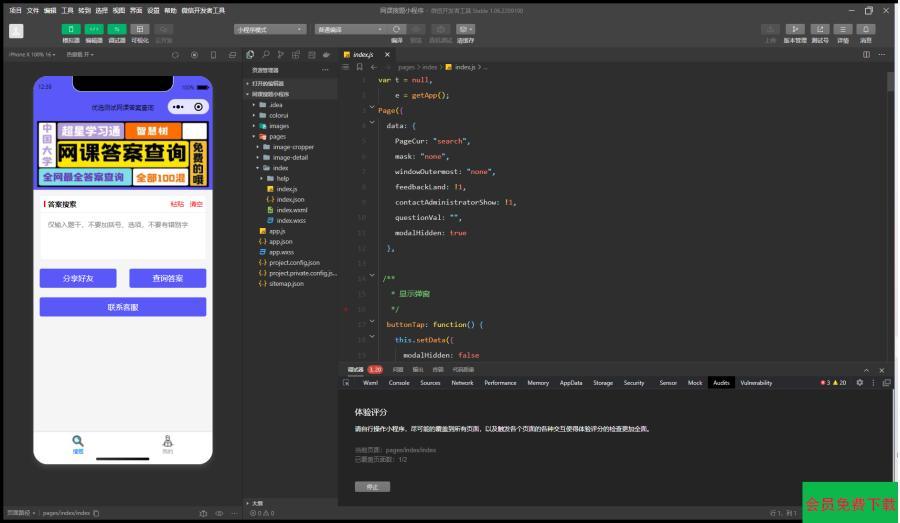Viewport: 900px width, 523px height.
Task: Open devtools settings gear
Action: 860,382
